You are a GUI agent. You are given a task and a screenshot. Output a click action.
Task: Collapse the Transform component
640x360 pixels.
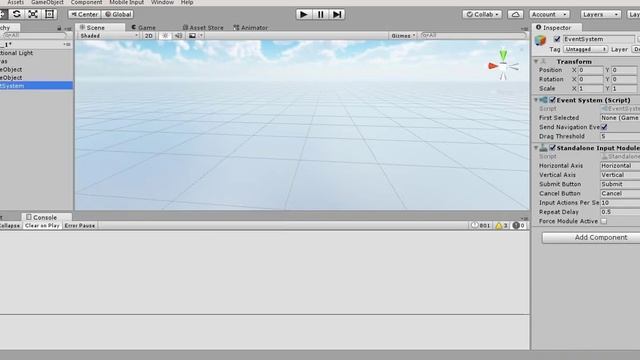(536, 61)
